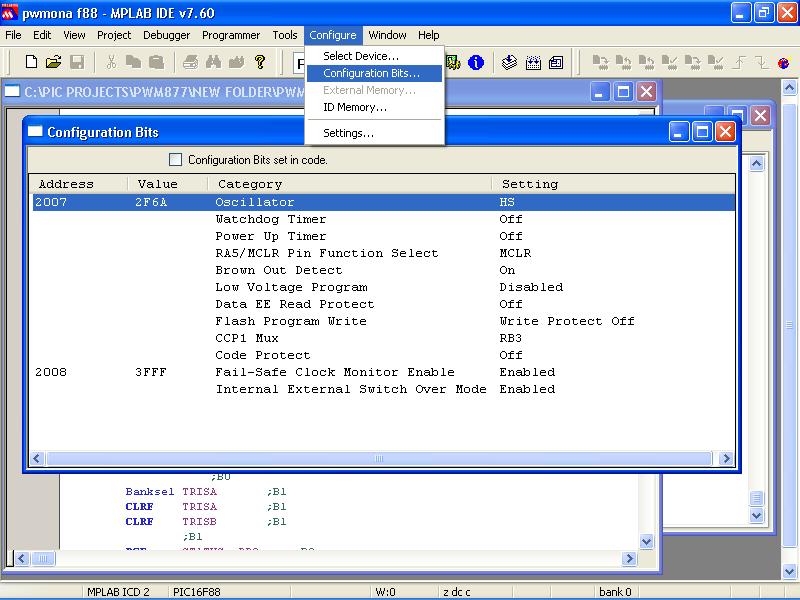The image size is (800, 600).
Task: Click the Read target device icon
Action: 623,62
